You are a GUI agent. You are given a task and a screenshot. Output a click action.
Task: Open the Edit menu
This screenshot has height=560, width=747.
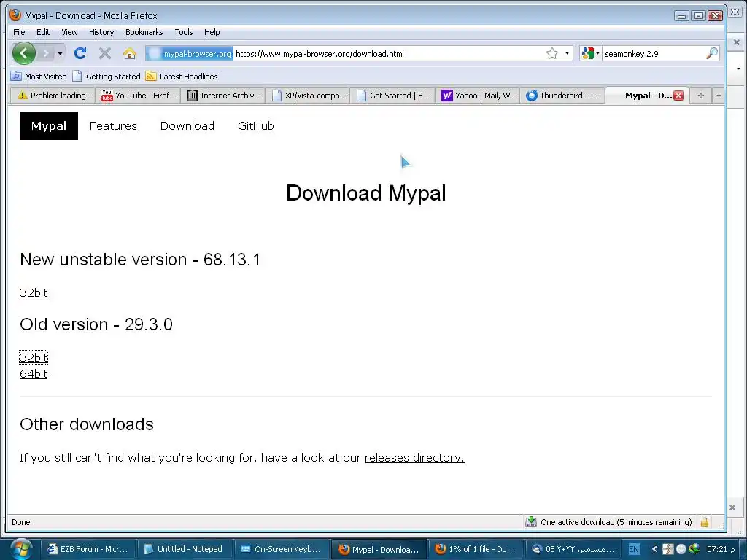pos(43,32)
